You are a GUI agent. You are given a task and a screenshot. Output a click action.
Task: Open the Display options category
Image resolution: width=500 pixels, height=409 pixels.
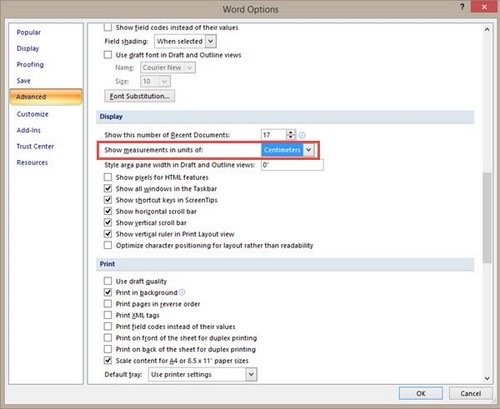tap(28, 48)
